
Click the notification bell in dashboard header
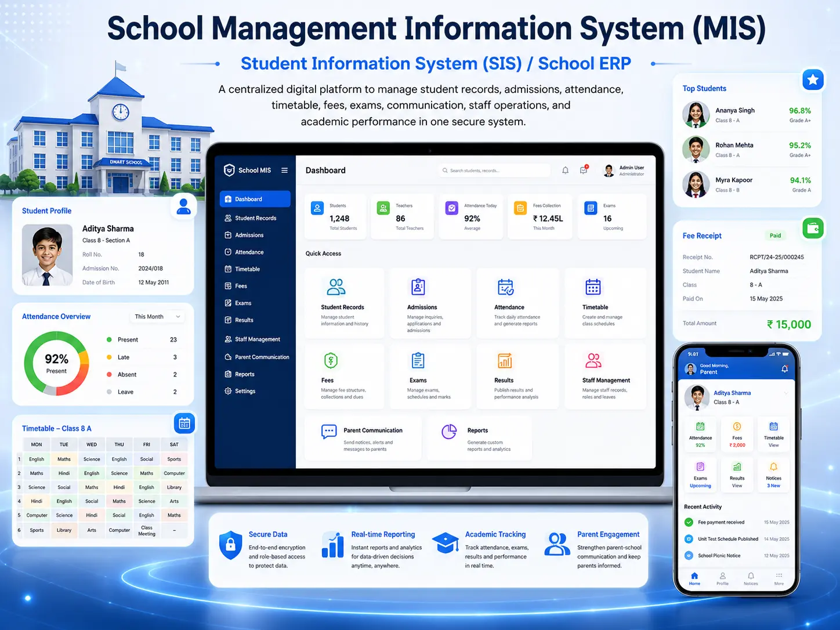(x=565, y=171)
